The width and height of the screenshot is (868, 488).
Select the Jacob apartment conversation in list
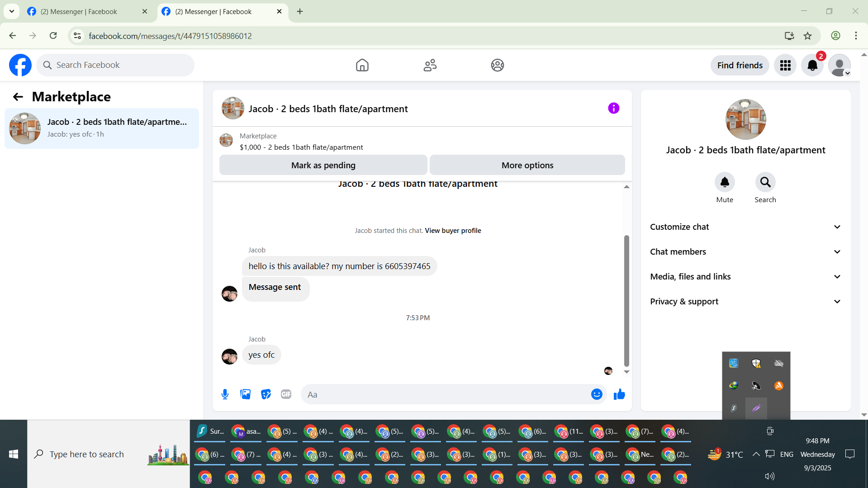click(102, 128)
